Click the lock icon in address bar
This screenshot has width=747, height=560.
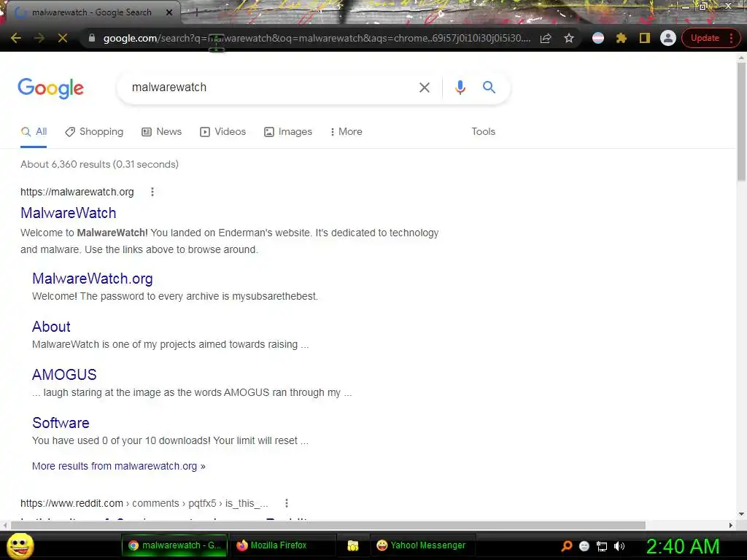tap(92, 38)
